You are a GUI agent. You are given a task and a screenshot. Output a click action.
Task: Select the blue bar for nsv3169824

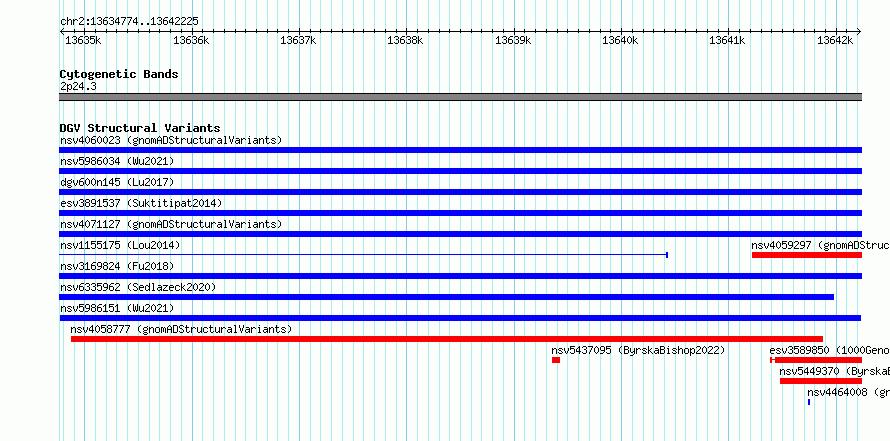click(x=460, y=276)
